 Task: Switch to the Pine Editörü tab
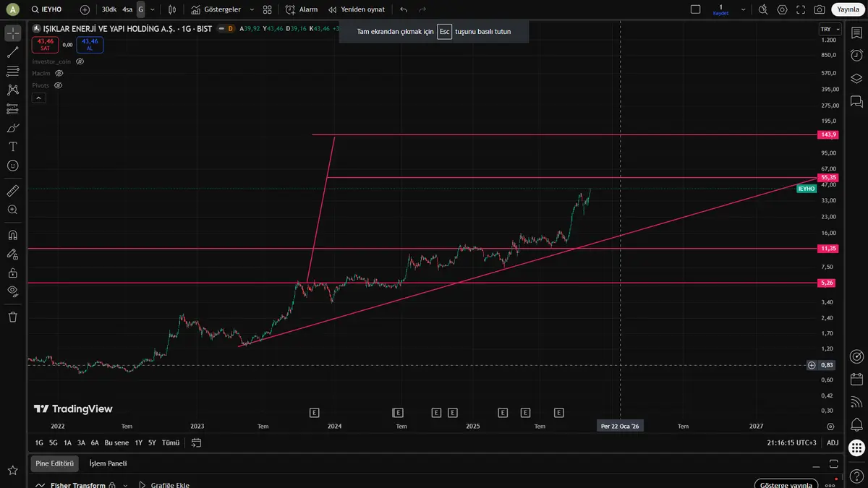(55, 463)
